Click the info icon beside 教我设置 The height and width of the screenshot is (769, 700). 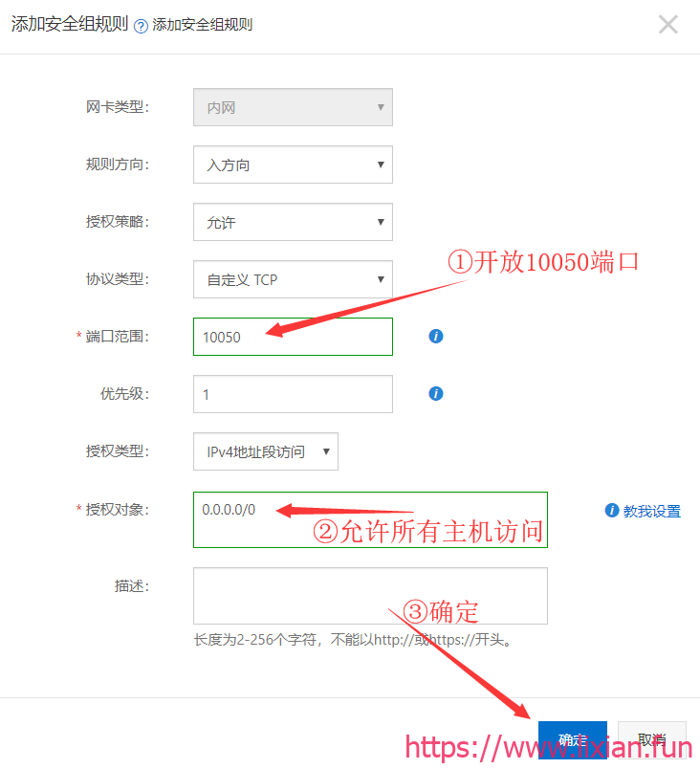(612, 511)
